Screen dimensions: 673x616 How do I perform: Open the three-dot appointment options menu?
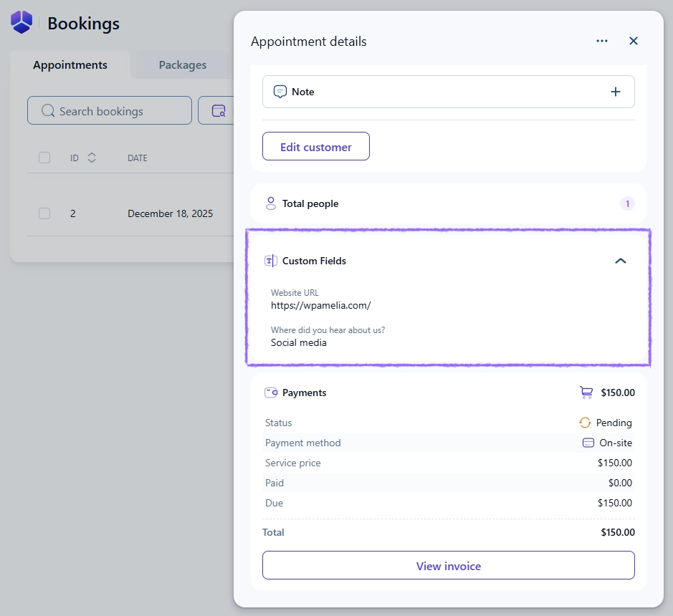pos(602,42)
